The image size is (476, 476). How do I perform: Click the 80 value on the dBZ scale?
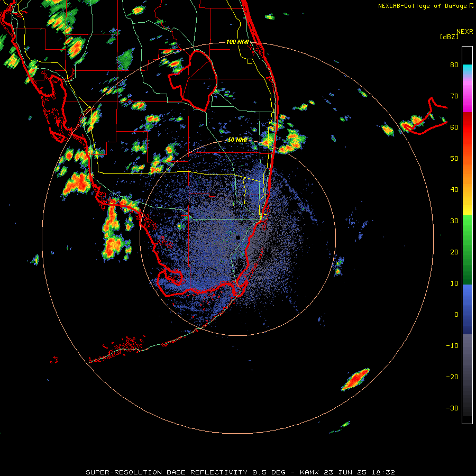point(454,65)
